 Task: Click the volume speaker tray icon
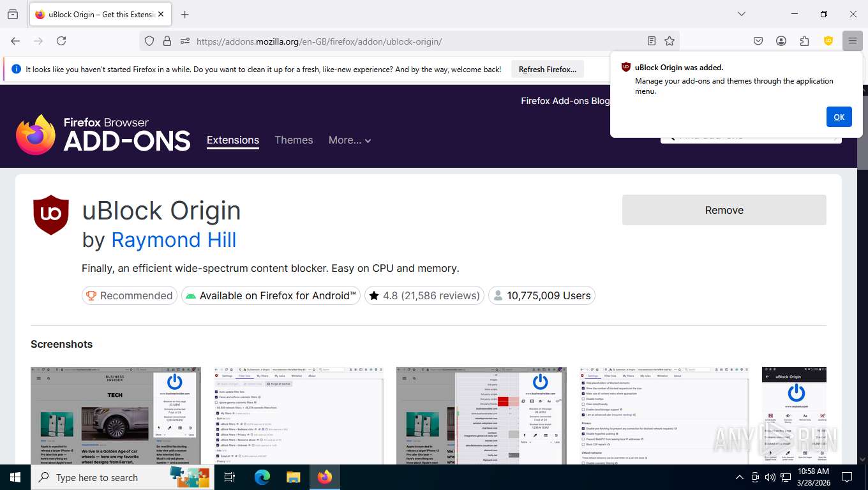(770, 477)
